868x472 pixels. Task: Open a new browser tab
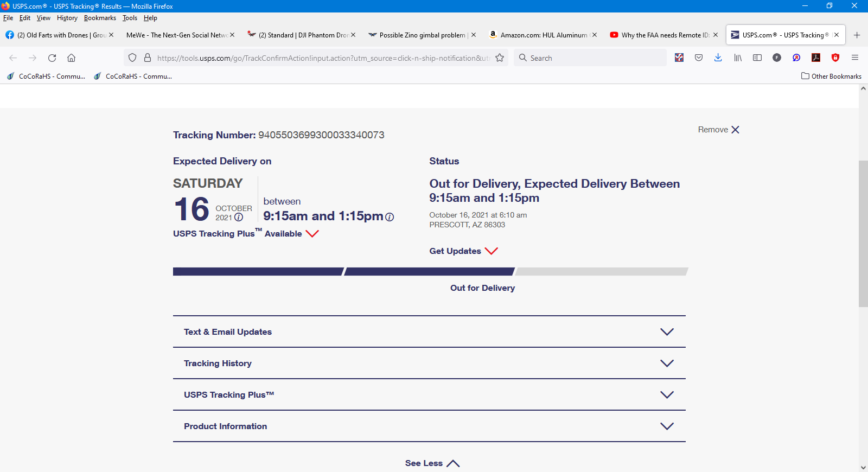click(857, 35)
